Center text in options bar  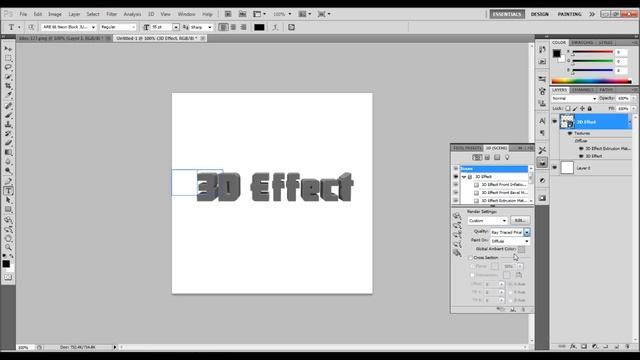point(233,27)
